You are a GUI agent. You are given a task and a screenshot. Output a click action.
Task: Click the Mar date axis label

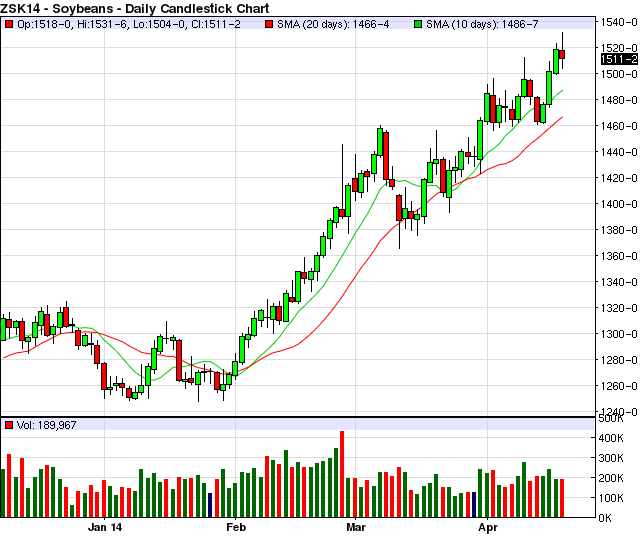click(356, 527)
